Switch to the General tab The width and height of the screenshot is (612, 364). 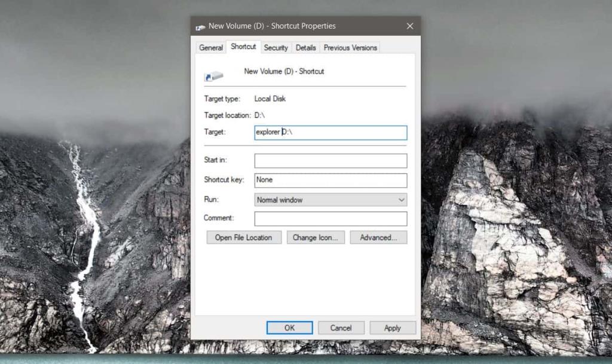(x=210, y=47)
